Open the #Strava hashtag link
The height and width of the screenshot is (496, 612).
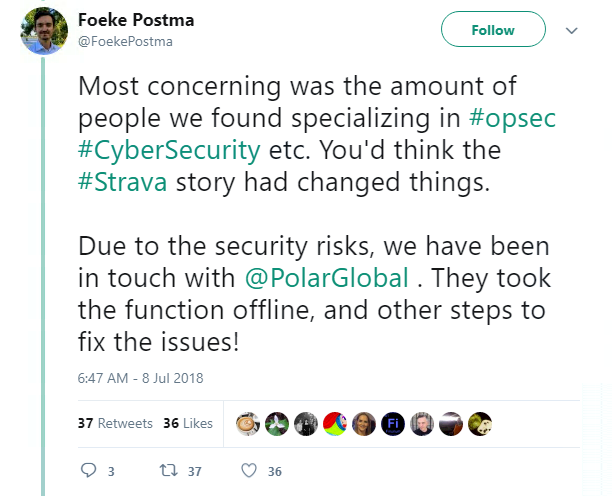[123, 182]
